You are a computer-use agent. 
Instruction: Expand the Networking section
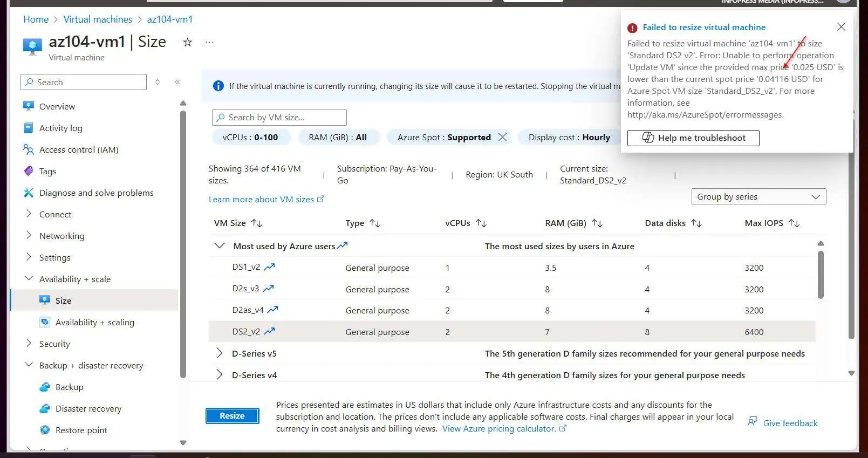29,236
